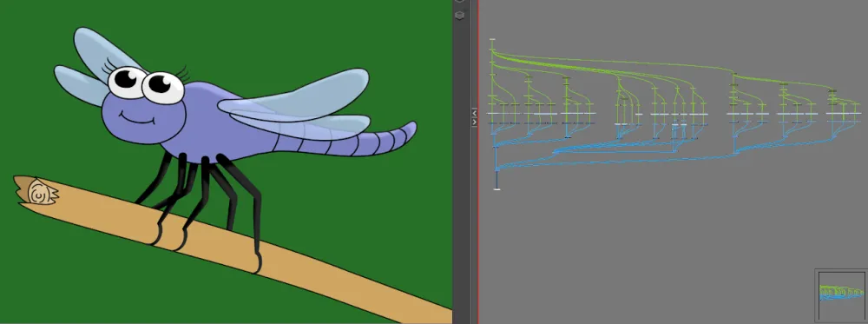Select the bottom-most white output node
868x324 pixels.
[496, 189]
